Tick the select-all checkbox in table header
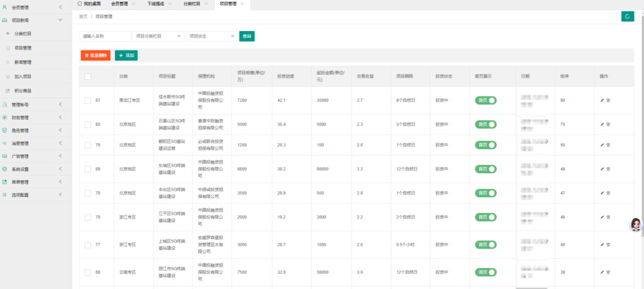The height and width of the screenshot is (289, 644). pyautogui.click(x=87, y=76)
